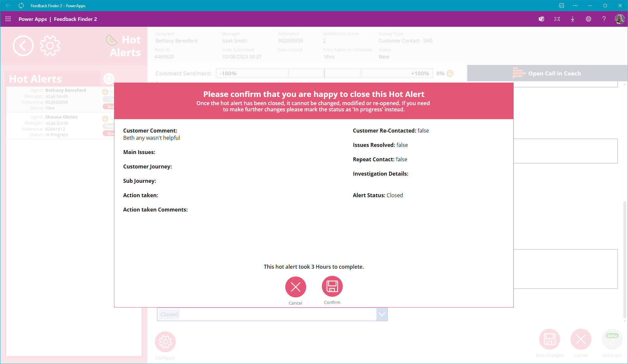Click the Hot Alerts refresh icon
628x364 pixels.
coord(108,78)
